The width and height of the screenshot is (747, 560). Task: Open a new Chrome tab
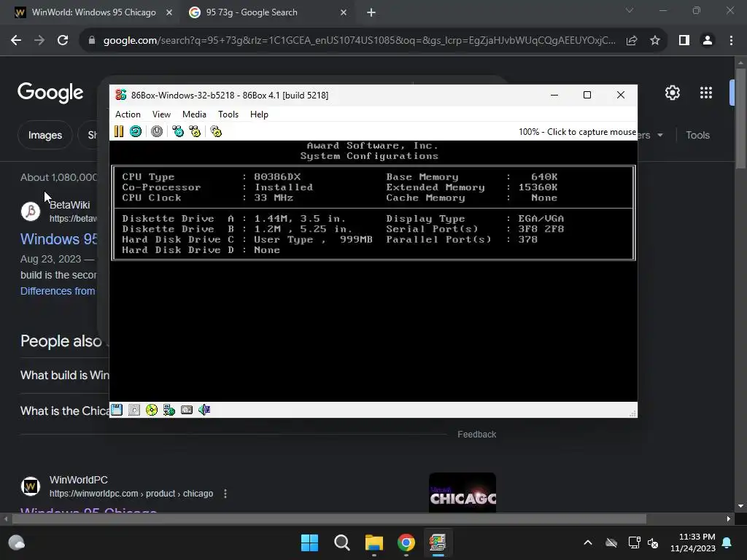coord(371,13)
